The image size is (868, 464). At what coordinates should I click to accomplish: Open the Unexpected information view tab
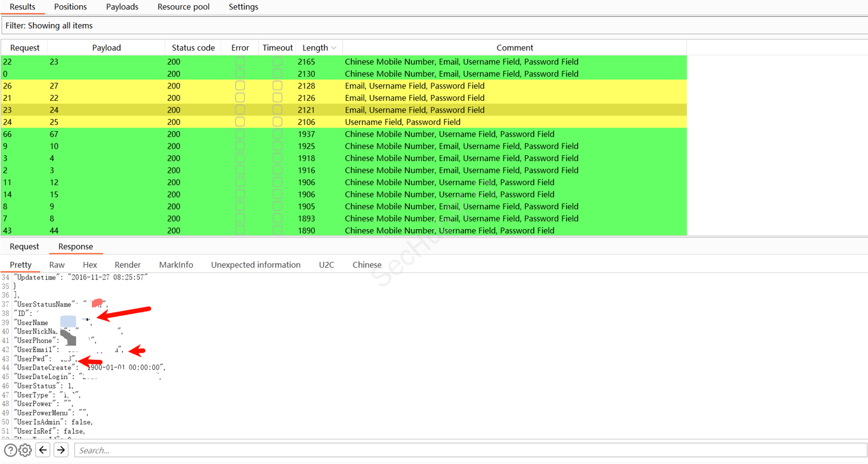tap(256, 265)
